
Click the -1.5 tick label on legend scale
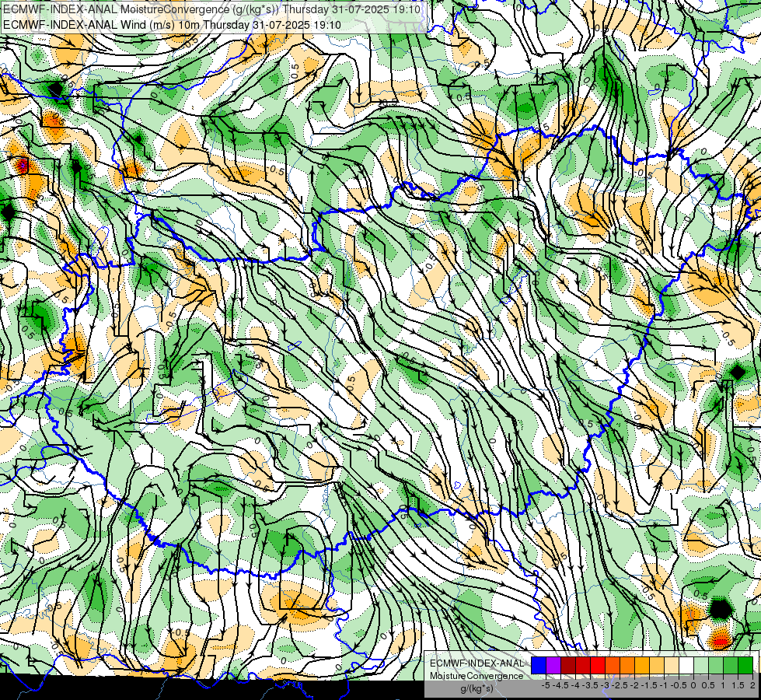[649, 685]
